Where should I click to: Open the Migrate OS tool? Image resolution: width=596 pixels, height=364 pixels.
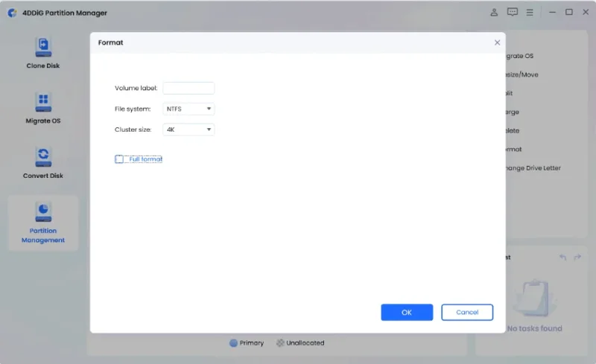click(43, 108)
